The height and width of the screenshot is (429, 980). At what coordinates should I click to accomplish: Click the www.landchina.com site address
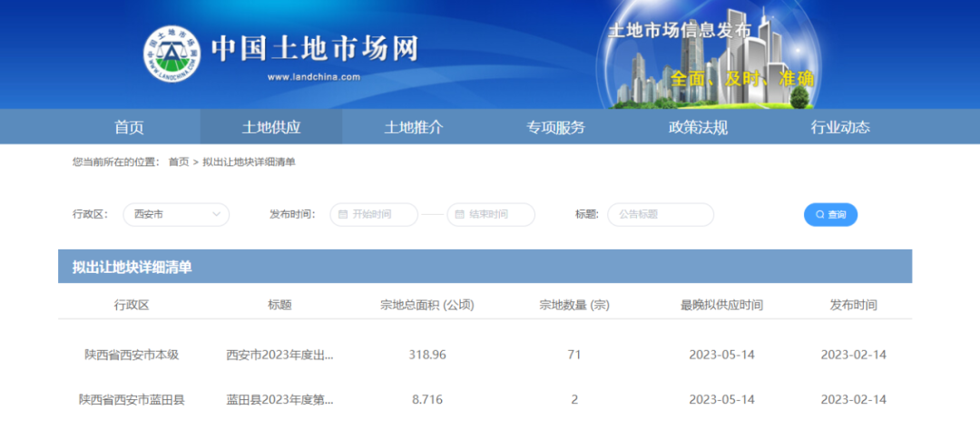314,77
